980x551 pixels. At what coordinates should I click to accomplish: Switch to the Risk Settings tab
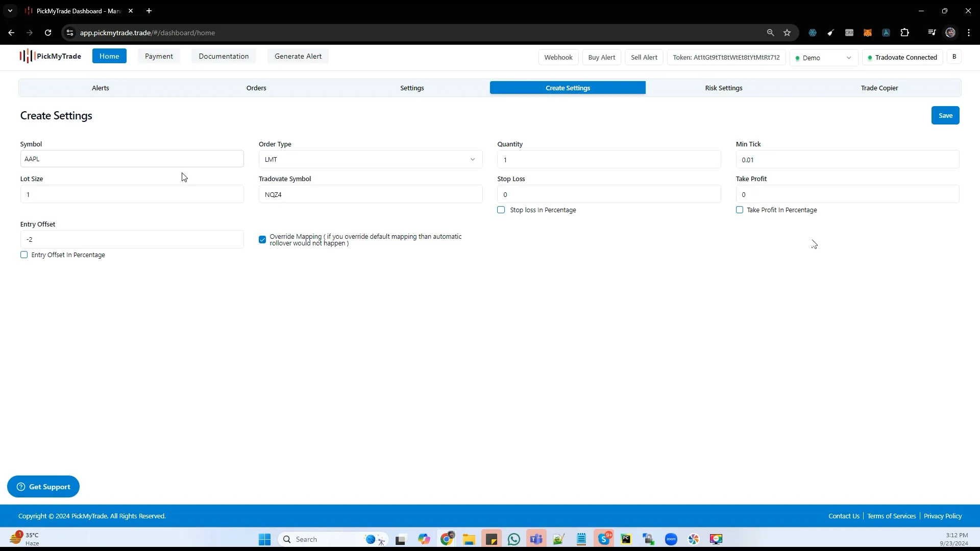pyautogui.click(x=724, y=88)
